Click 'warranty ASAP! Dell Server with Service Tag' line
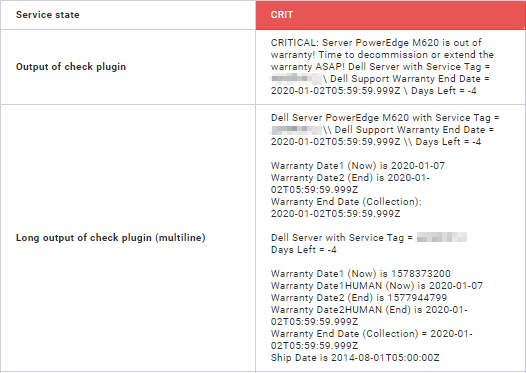This screenshot has height=373, width=526. click(380, 67)
